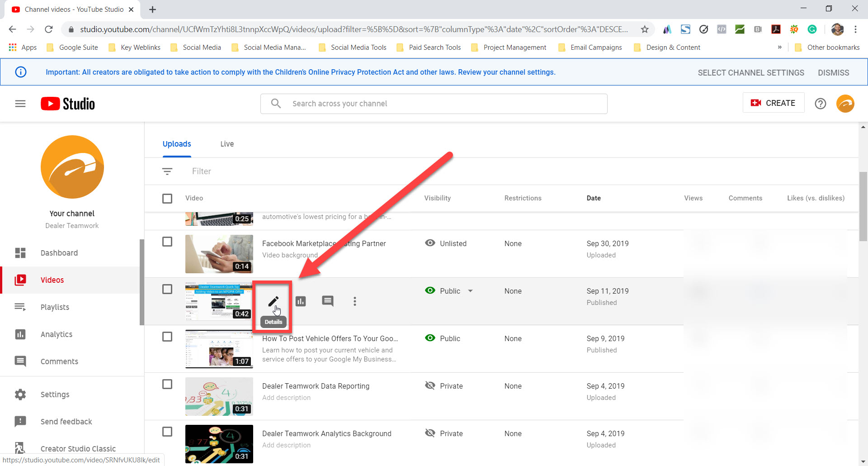The image size is (868, 466).
Task: Click the Filter input field above the video list
Action: click(202, 171)
